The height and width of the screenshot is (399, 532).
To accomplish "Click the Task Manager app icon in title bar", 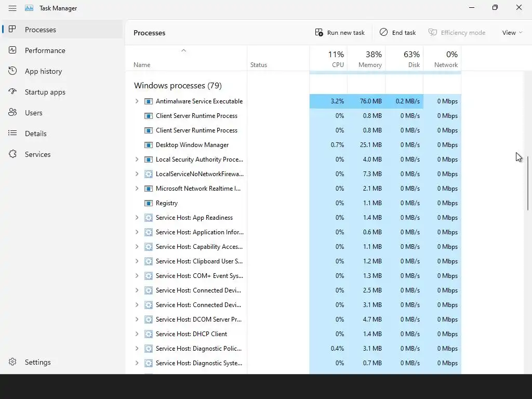I will pyautogui.click(x=29, y=8).
